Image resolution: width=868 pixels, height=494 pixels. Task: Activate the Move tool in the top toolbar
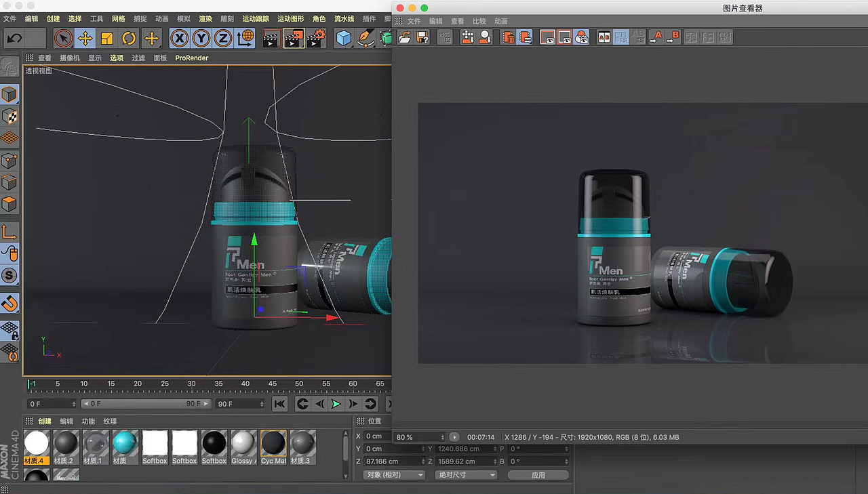(85, 38)
